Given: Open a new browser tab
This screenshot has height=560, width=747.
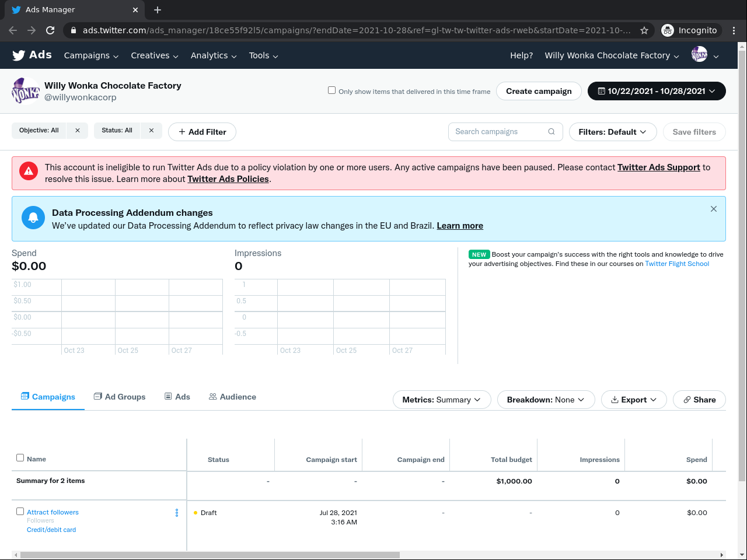Looking at the screenshot, I should (x=158, y=10).
